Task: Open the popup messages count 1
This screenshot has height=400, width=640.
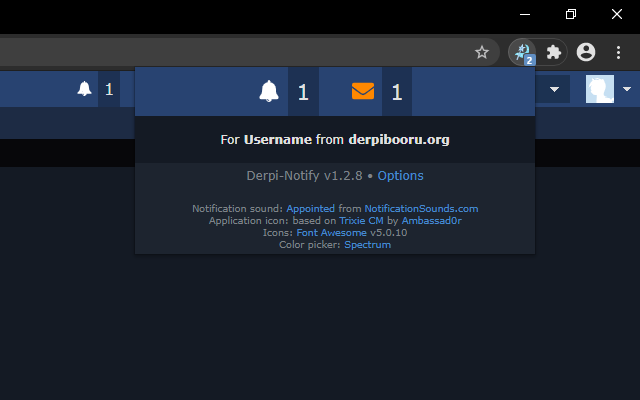Action: 397,92
